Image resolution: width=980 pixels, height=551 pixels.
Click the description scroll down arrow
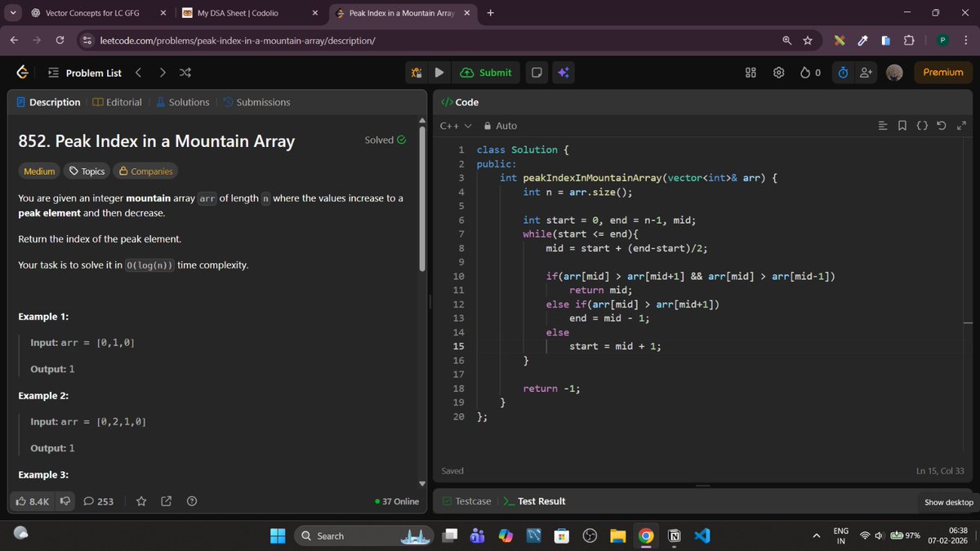click(422, 482)
